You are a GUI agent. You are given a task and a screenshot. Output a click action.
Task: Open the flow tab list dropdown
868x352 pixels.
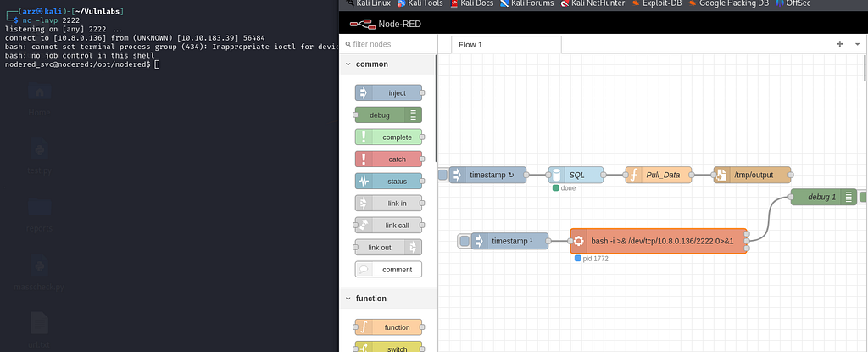coord(858,44)
